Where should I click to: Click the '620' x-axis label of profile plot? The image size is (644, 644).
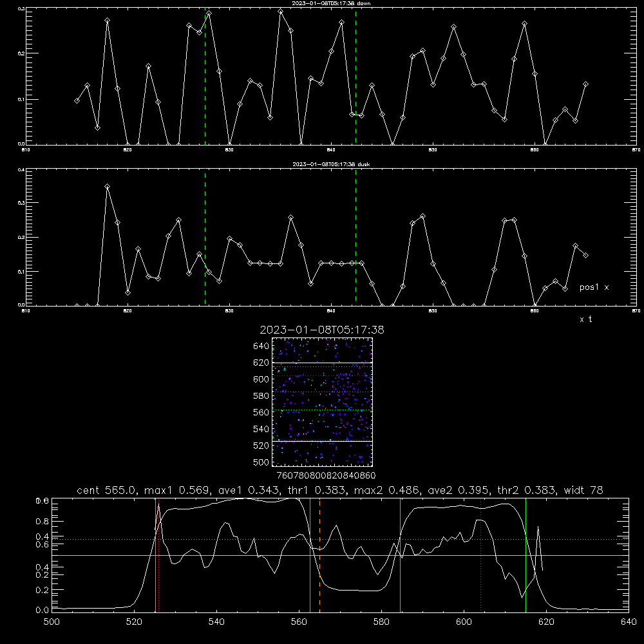[x=546, y=622]
